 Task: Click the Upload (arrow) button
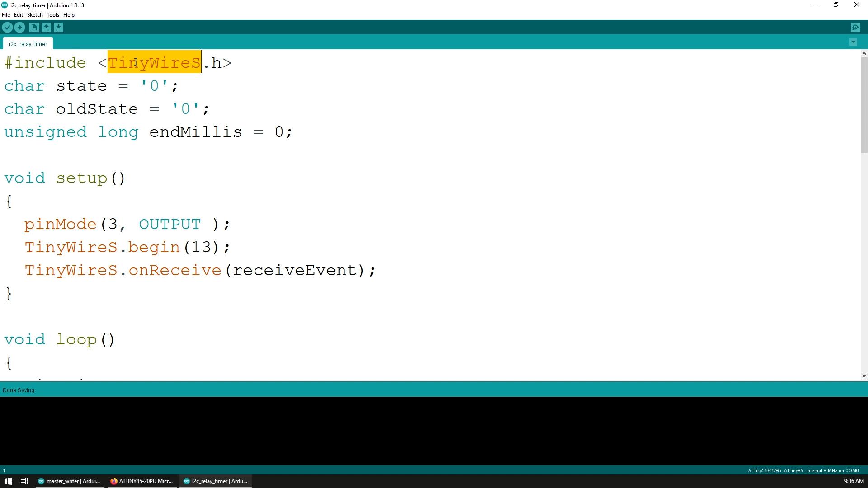[20, 27]
